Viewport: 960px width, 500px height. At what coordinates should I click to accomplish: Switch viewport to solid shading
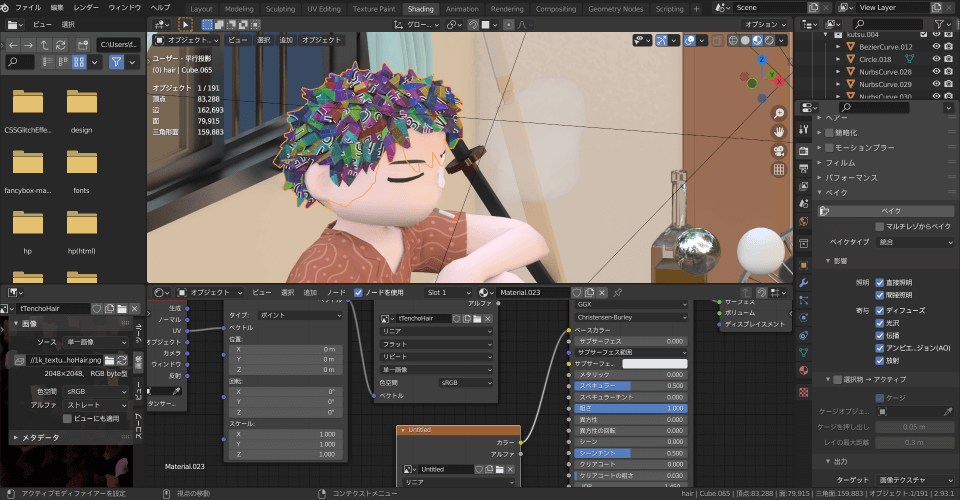[x=745, y=40]
